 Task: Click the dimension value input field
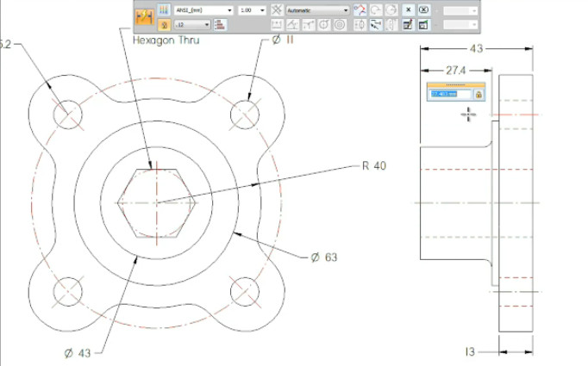pyautogui.click(x=450, y=93)
